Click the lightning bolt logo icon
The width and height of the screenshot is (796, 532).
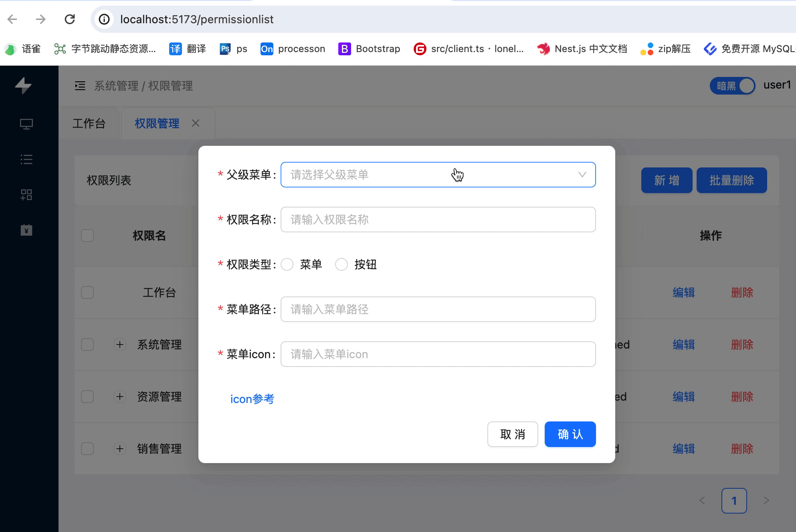pos(23,85)
